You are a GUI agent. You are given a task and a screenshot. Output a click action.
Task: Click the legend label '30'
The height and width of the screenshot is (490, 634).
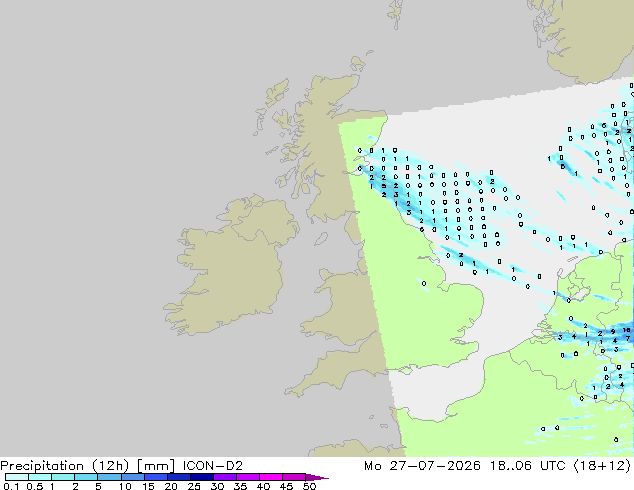click(217, 486)
